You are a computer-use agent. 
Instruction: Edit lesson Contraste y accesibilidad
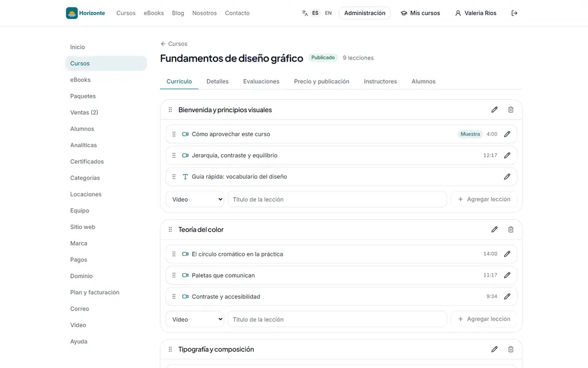[x=507, y=296]
